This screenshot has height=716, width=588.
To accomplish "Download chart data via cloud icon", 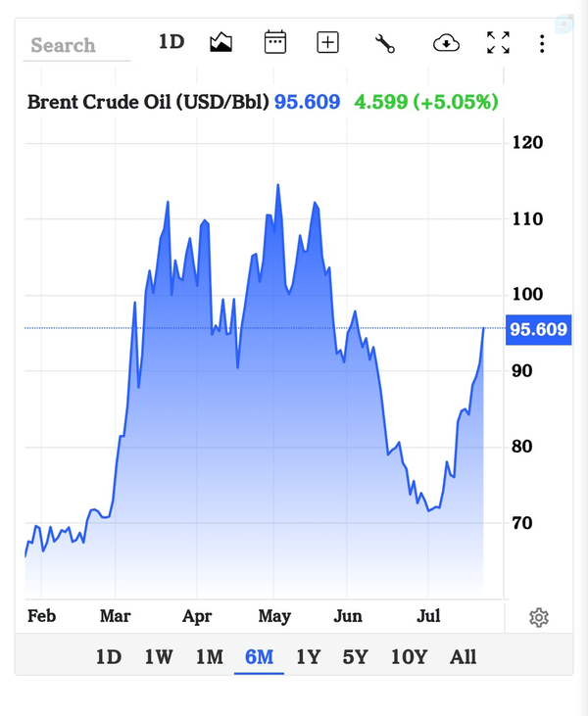I will [446, 43].
